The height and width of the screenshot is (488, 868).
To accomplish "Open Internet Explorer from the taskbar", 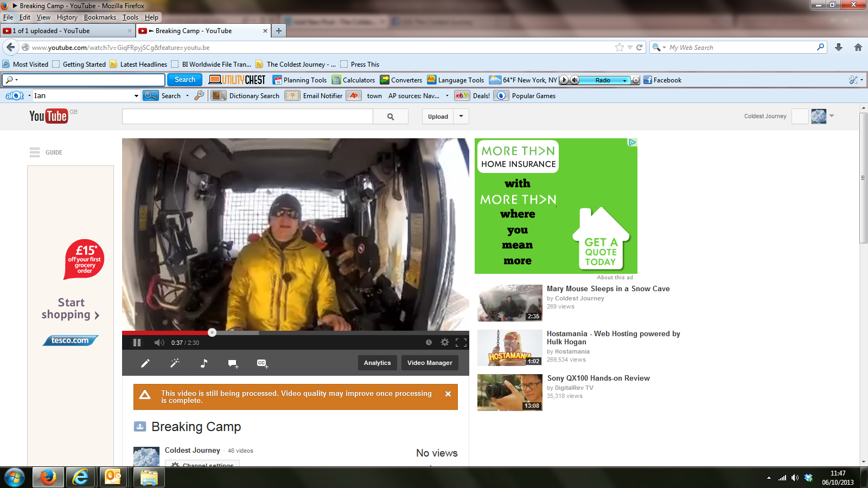I will pyautogui.click(x=80, y=477).
